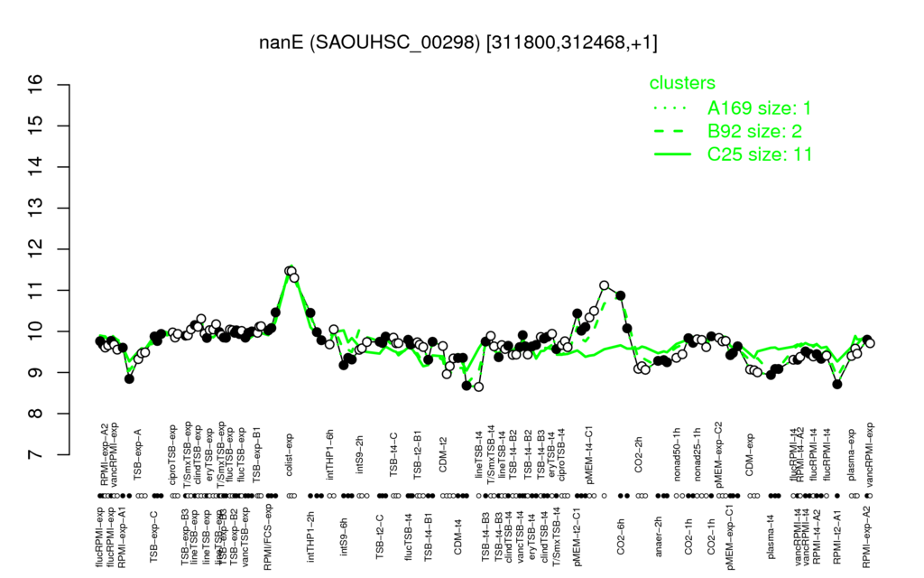Click the colist-exp x-axis label

pos(290,455)
